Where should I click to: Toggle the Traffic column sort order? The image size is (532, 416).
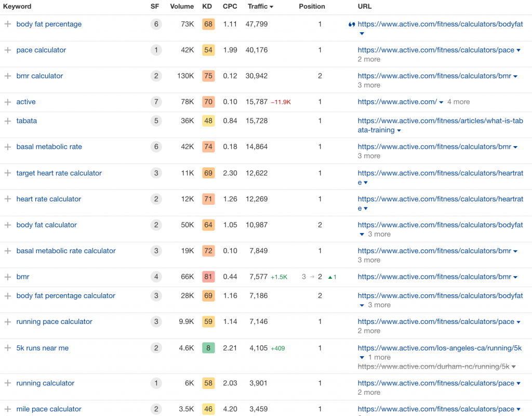(x=261, y=6)
